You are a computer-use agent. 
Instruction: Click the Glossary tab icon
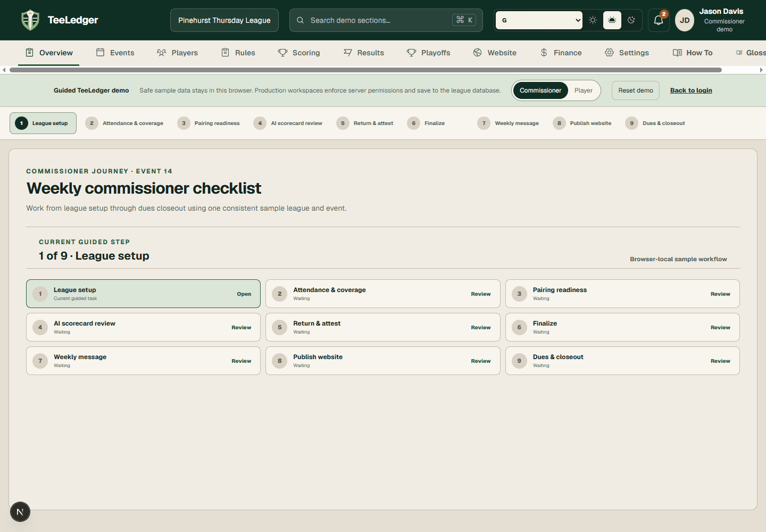[x=739, y=53]
